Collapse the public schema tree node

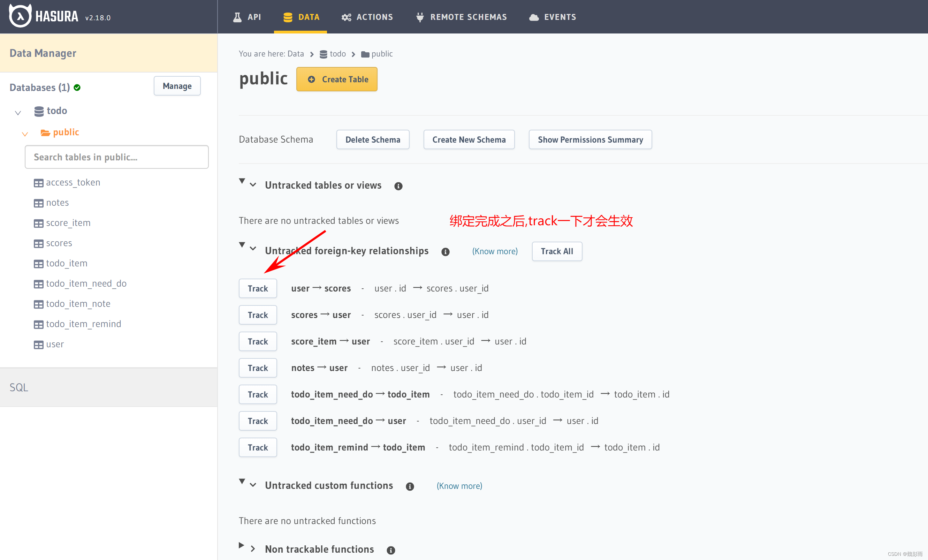coord(25,134)
